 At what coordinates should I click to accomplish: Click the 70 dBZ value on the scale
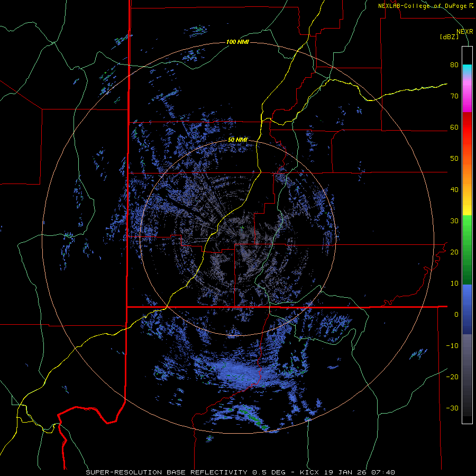pyautogui.click(x=454, y=96)
